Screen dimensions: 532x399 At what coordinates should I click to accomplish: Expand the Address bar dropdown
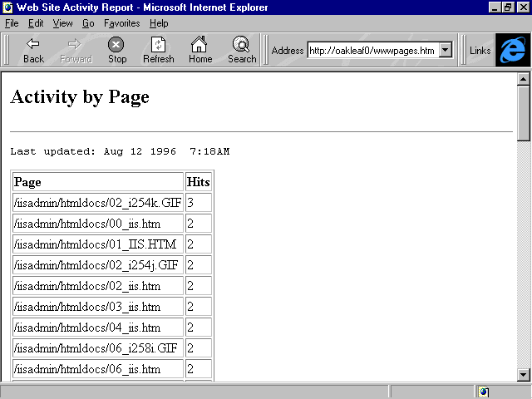tap(445, 51)
